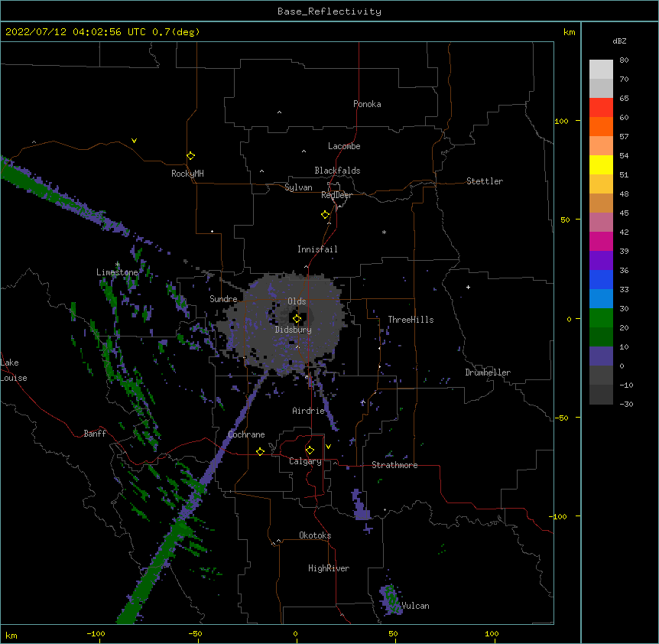Click the asterisk marker above Limestone label

[x=117, y=265]
